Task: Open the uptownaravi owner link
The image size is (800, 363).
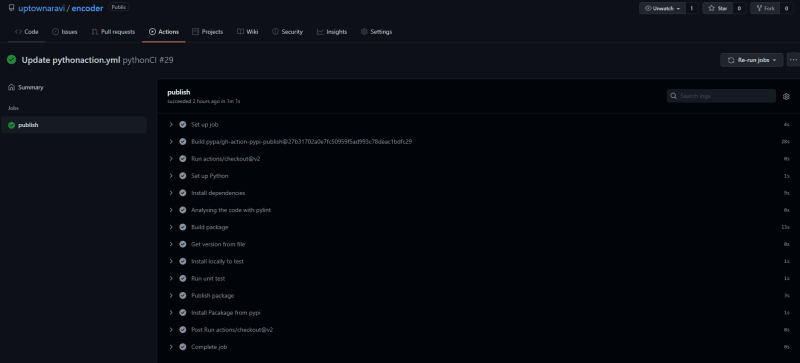Action: click(x=41, y=8)
